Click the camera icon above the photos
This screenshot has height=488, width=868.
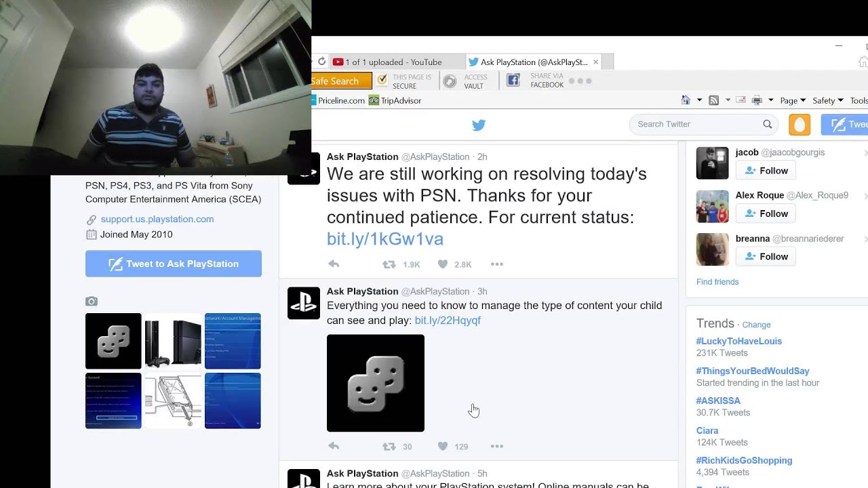[x=92, y=301]
